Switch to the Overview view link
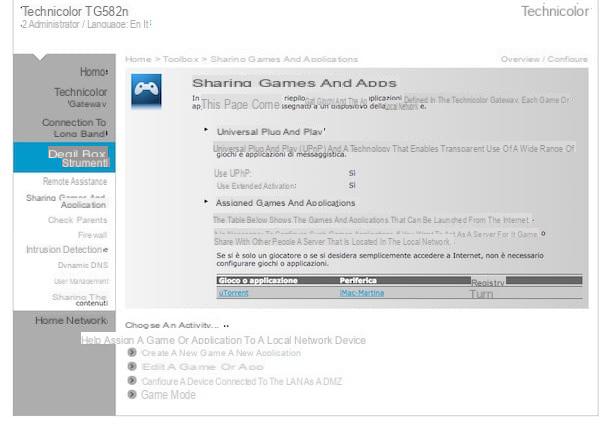Viewport: 610px width, 427px height. tap(520, 60)
